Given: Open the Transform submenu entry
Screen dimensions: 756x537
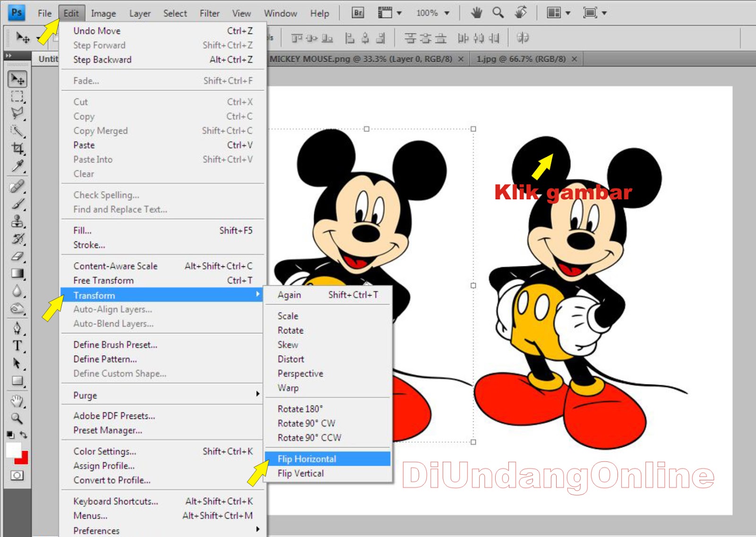Looking at the screenshot, I should click(x=162, y=295).
